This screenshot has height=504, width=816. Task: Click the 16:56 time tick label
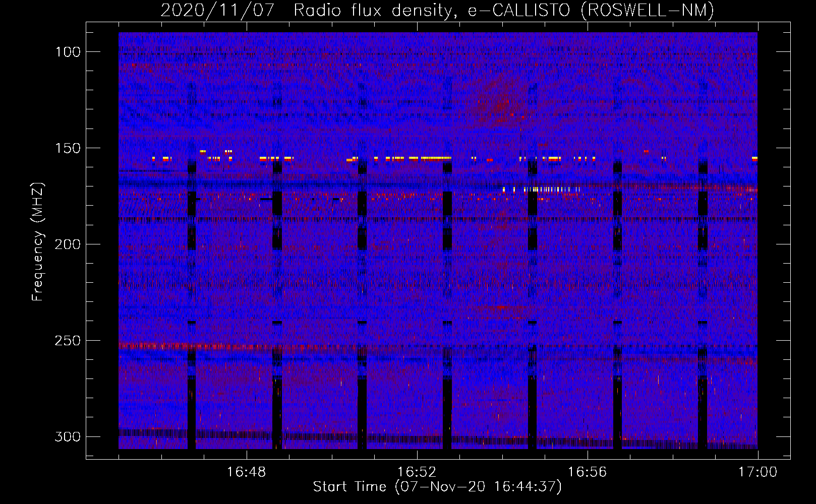click(588, 472)
